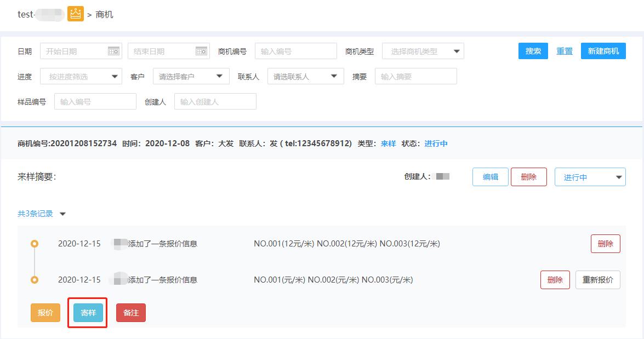
Task: Click first timeline record circle marker
Action: pos(35,244)
